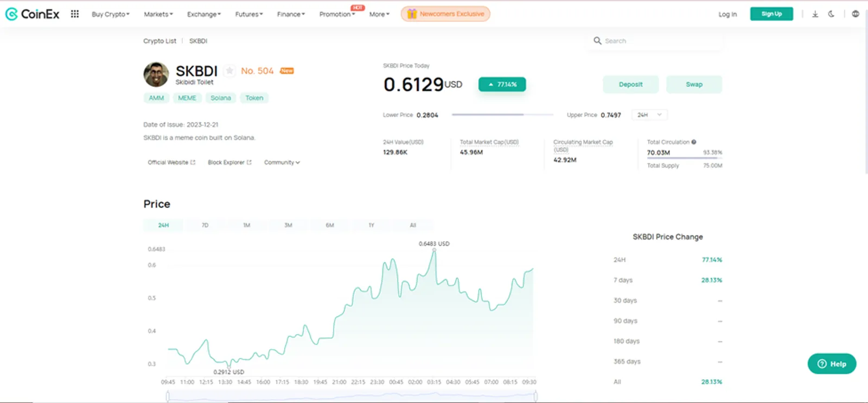This screenshot has width=868, height=403.
Task: Open the Finance dropdown
Action: [291, 14]
